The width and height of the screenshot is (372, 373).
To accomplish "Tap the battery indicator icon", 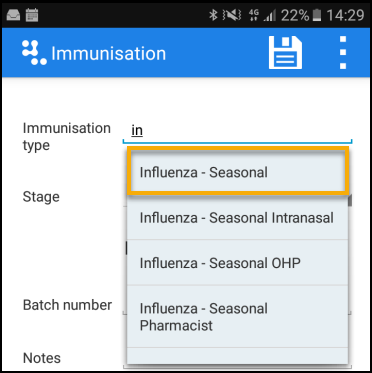I will 317,15.
